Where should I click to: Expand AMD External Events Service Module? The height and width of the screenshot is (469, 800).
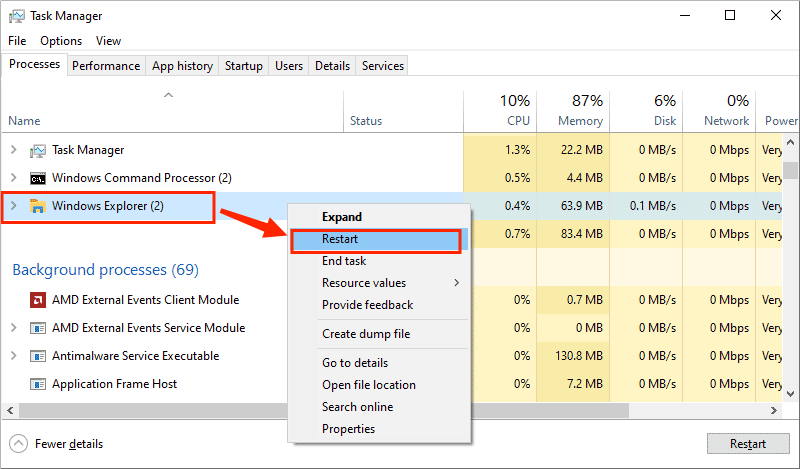pos(14,328)
